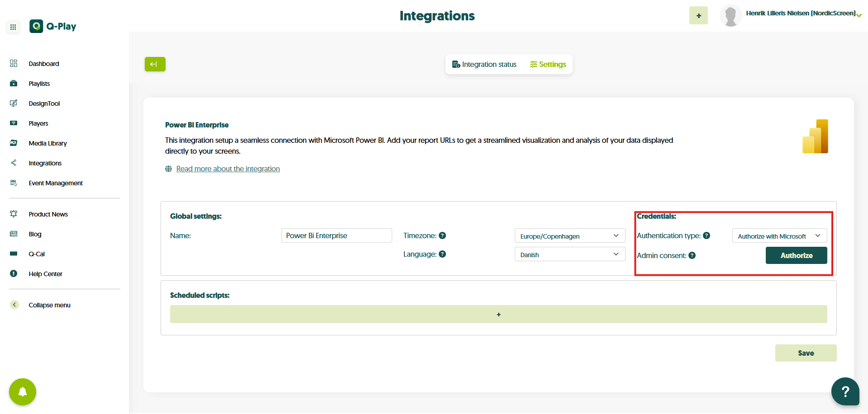Screen dimensions: 868x414
Task: Click the green back arrow button
Action: tap(155, 64)
